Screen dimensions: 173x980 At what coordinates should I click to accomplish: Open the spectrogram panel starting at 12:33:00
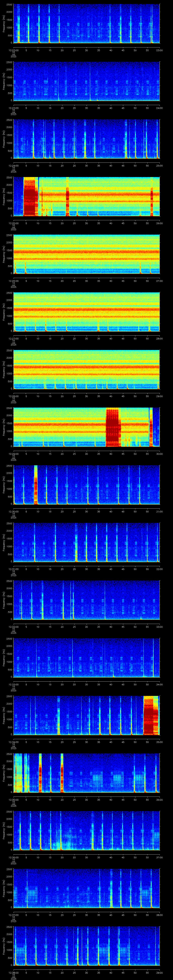tap(87, 658)
